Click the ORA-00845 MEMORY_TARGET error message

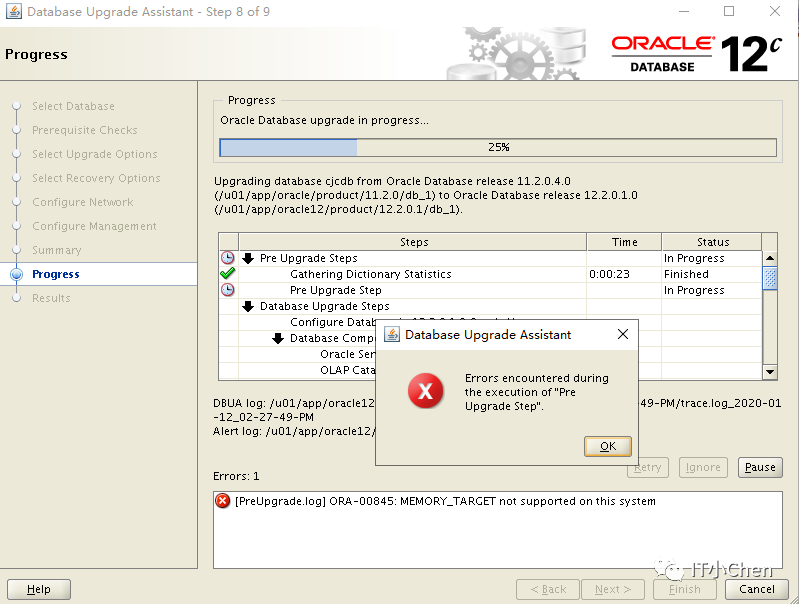(445, 501)
